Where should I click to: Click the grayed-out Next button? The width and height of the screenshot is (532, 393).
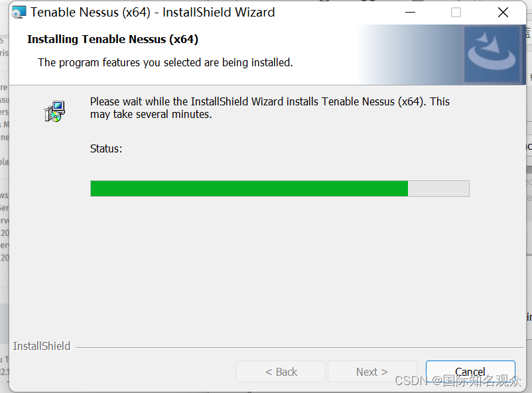point(372,372)
